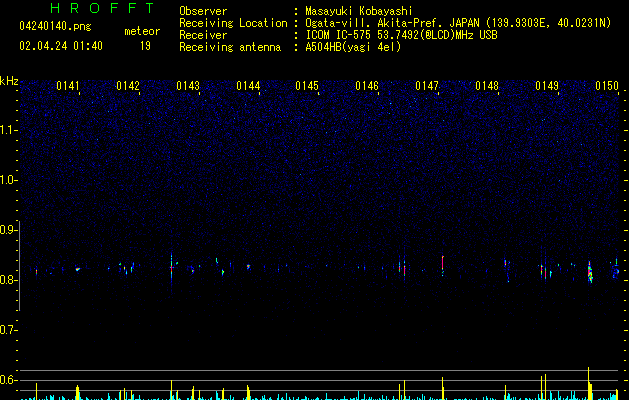Click the meteor label
Screen dimensions: 629x400
click(x=142, y=31)
